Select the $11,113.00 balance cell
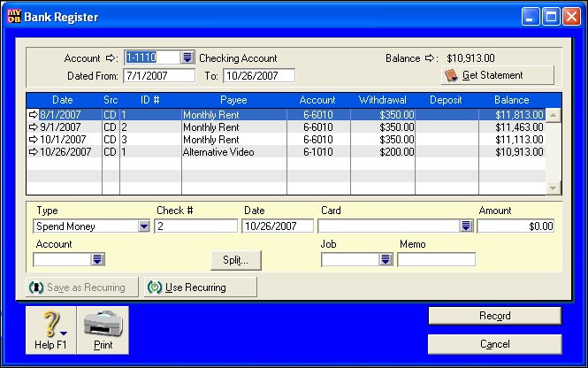The width and height of the screenshot is (588, 368). [512, 140]
